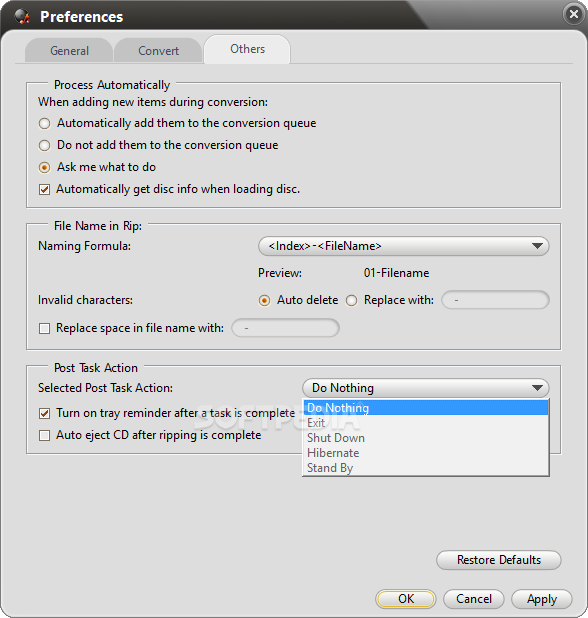Toggle Turn on tray reminder checkbox

45,413
